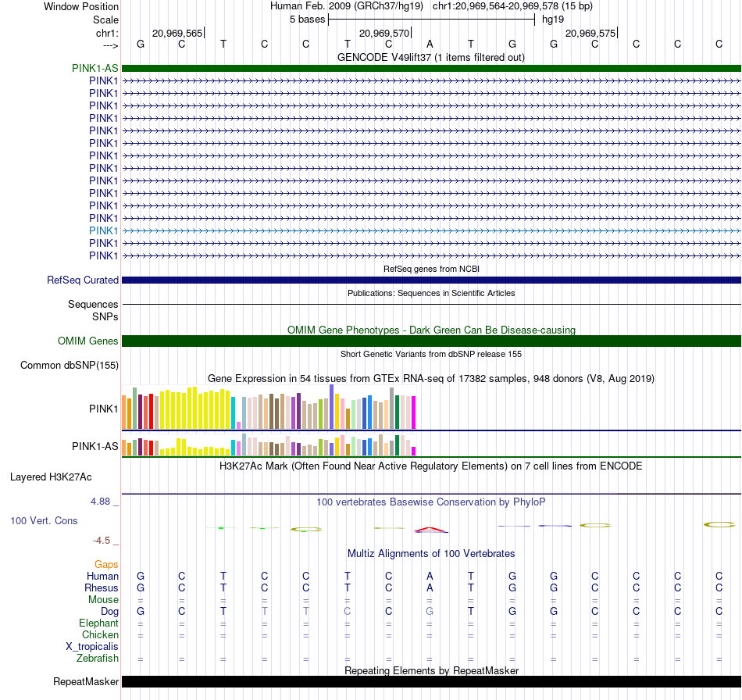
Task: Click the OMIM Genes track label
Action: 87,341
